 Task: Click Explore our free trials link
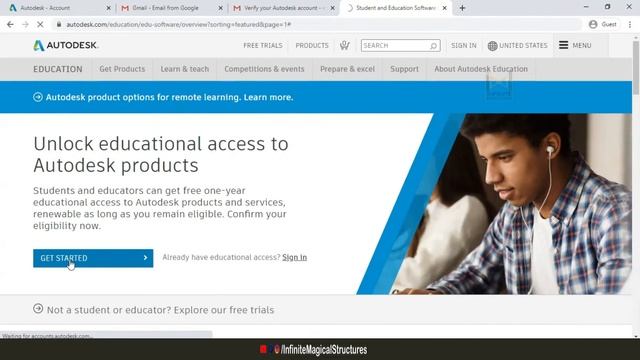[x=224, y=310]
